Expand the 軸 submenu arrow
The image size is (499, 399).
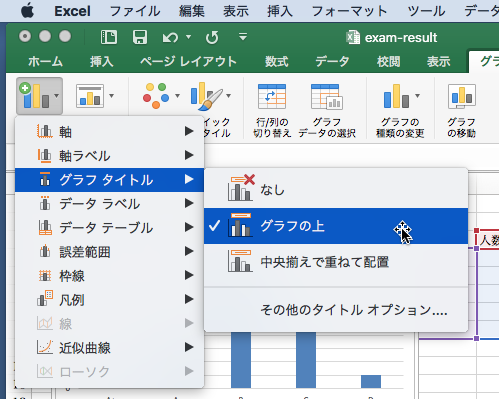point(189,131)
